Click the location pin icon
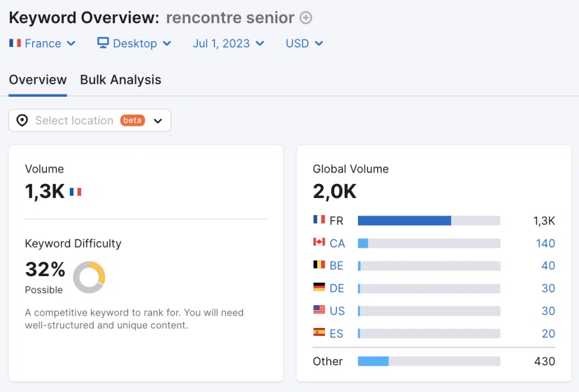Viewport: 579px width, 392px height. coord(22,120)
